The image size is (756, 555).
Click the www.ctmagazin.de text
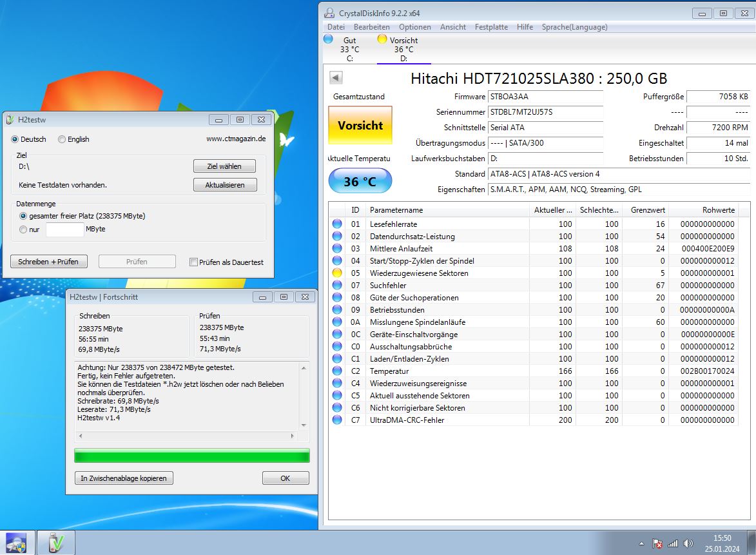pos(236,139)
